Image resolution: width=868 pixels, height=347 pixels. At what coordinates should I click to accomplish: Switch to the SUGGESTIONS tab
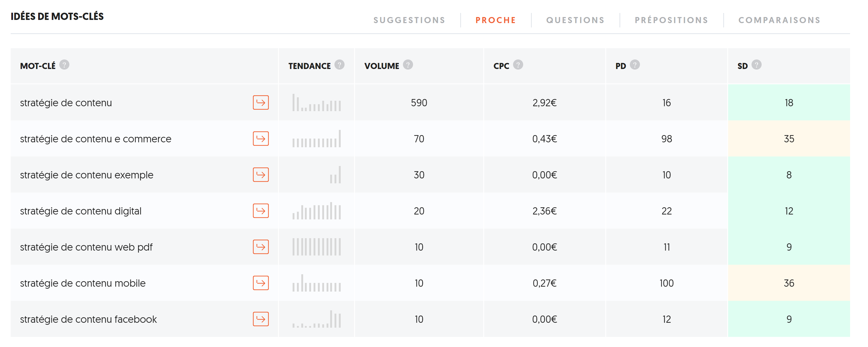click(409, 20)
